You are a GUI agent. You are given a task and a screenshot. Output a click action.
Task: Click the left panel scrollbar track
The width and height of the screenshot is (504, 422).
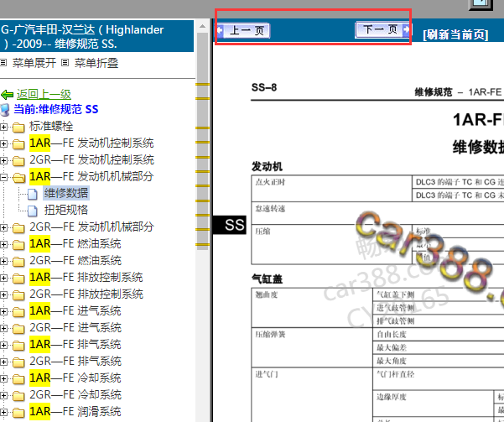(202, 335)
